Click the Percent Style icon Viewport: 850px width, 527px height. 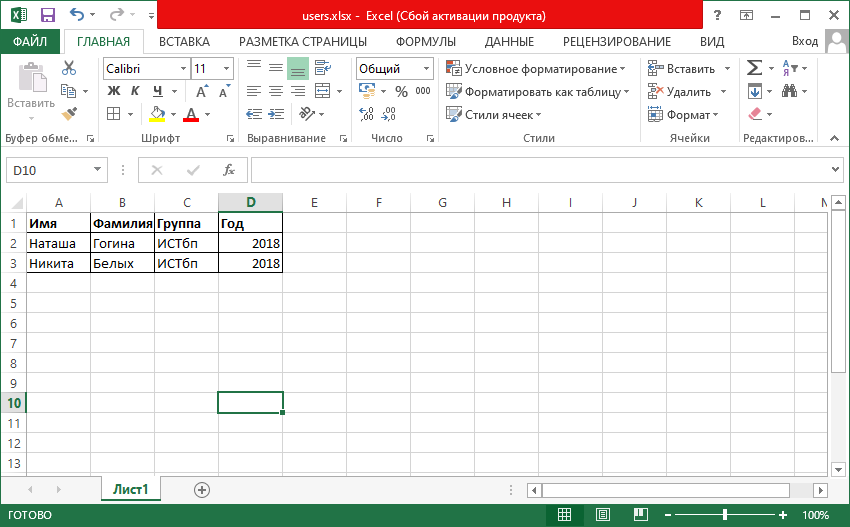pyautogui.click(x=401, y=91)
